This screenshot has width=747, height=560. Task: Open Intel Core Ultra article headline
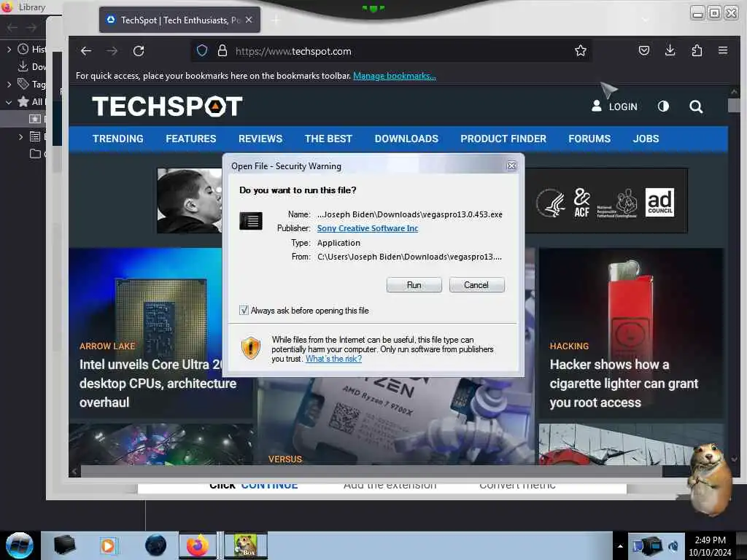pyautogui.click(x=158, y=384)
